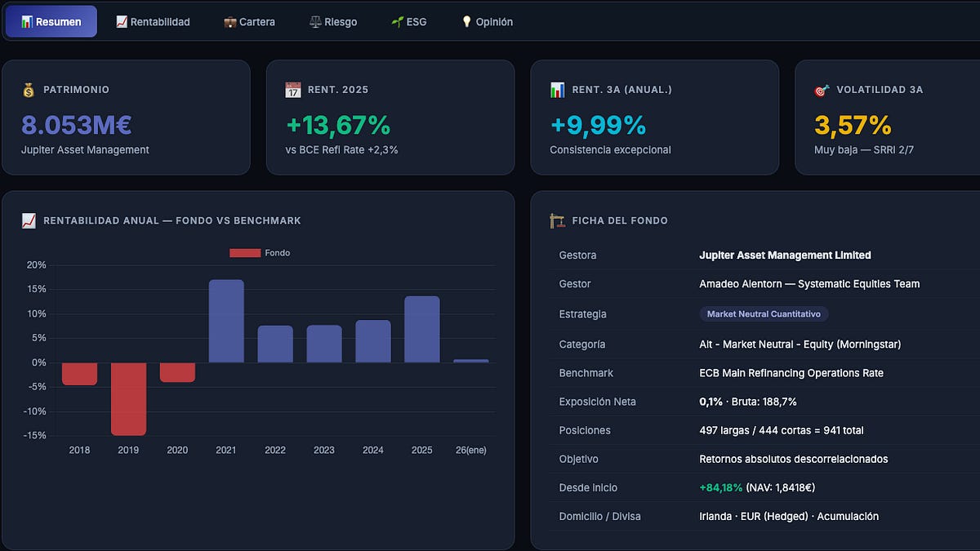Click the +13,67% return value

tap(338, 125)
